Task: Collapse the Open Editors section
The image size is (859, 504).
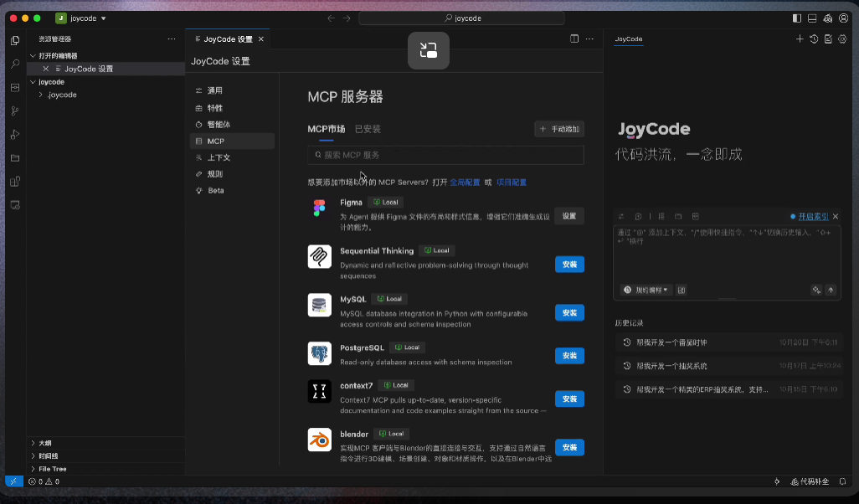Action: pos(33,56)
